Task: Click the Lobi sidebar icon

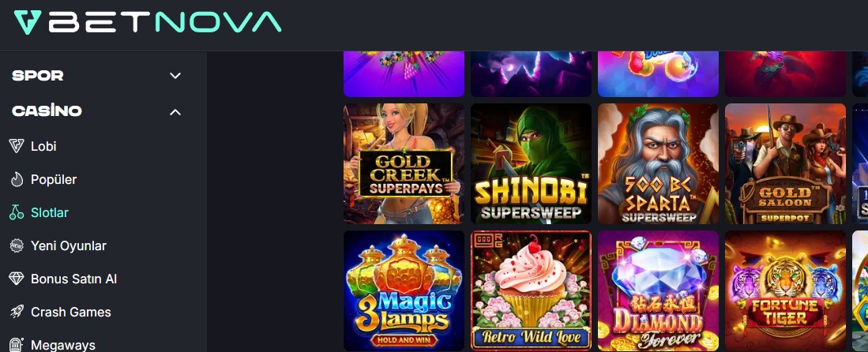Action: point(17,146)
